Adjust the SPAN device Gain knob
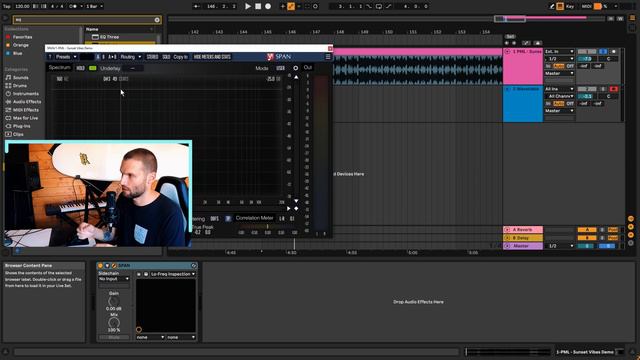Screen dimensions: 640x360 113,301
